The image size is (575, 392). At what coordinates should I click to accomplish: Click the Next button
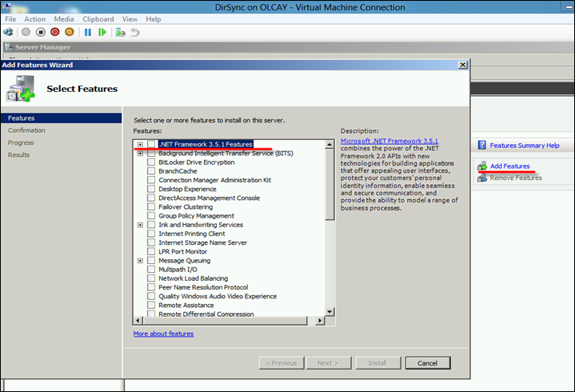[x=329, y=363]
